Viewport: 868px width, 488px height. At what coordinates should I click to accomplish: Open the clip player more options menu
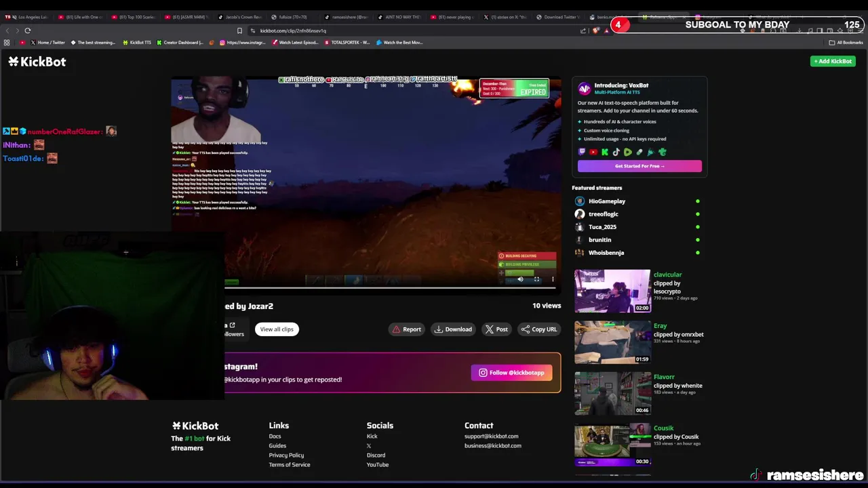pyautogui.click(x=553, y=279)
